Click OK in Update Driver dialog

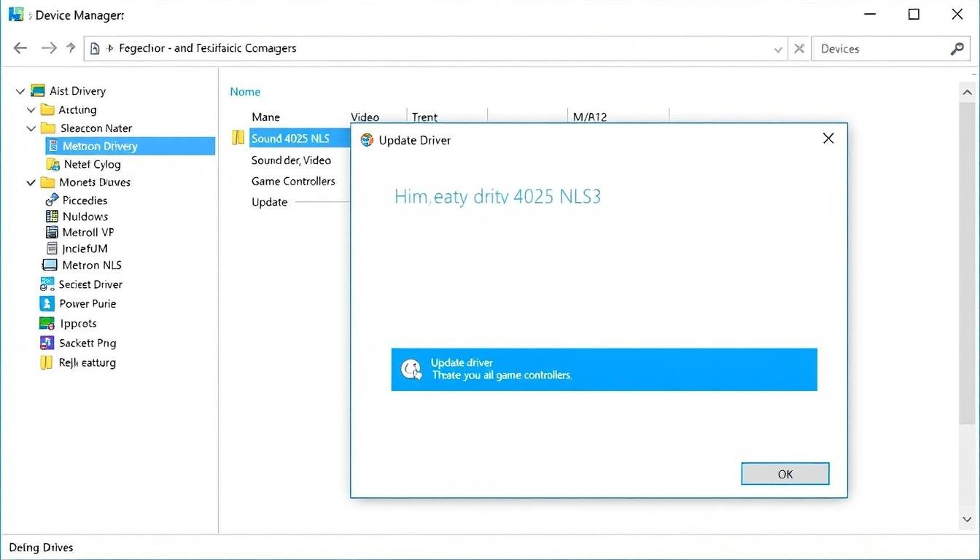point(785,474)
